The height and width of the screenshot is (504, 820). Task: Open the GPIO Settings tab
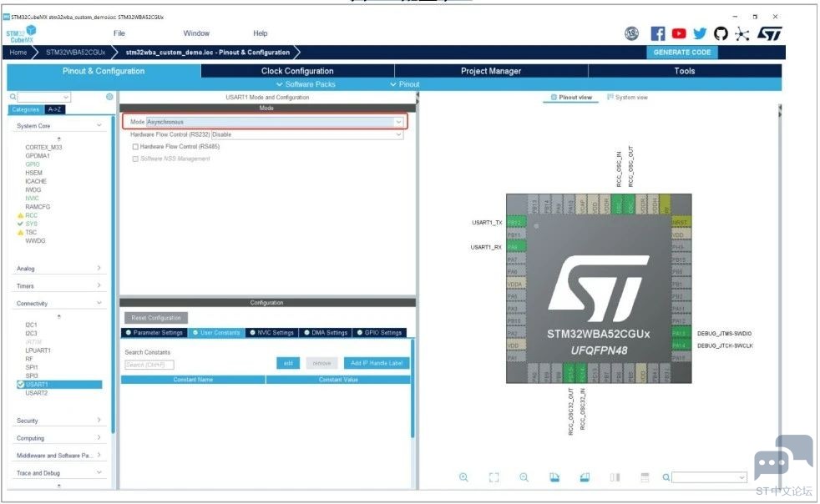tap(380, 332)
